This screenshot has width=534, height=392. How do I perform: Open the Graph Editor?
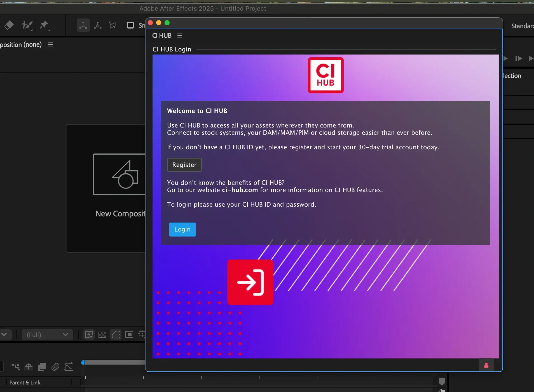point(69,367)
